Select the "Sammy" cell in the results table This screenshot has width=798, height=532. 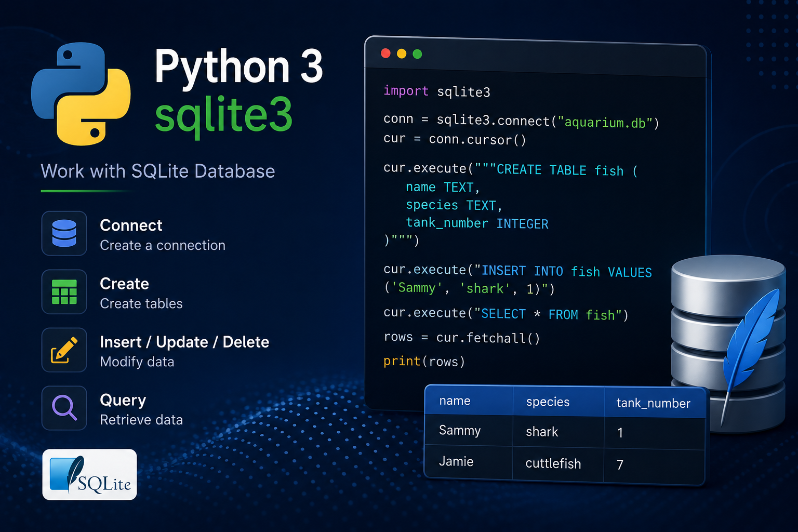460,431
